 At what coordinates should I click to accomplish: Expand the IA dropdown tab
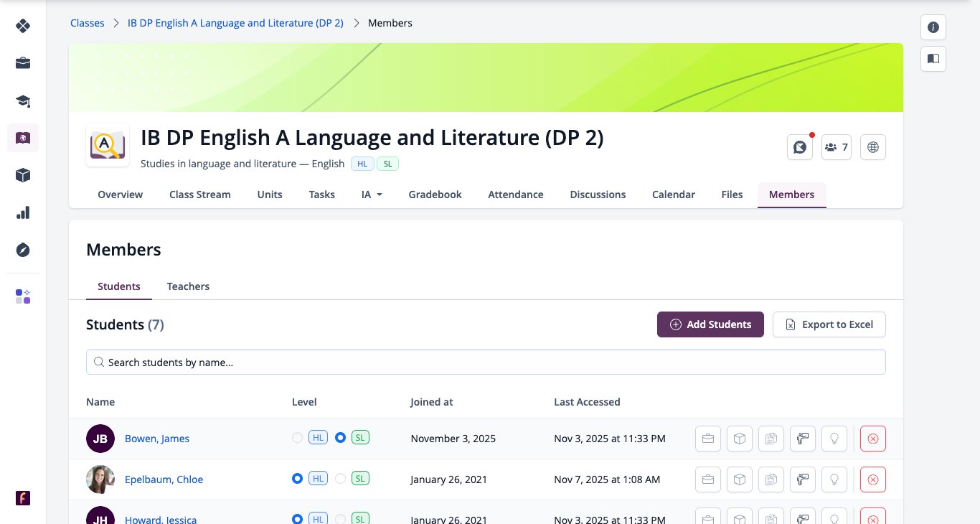tap(372, 195)
